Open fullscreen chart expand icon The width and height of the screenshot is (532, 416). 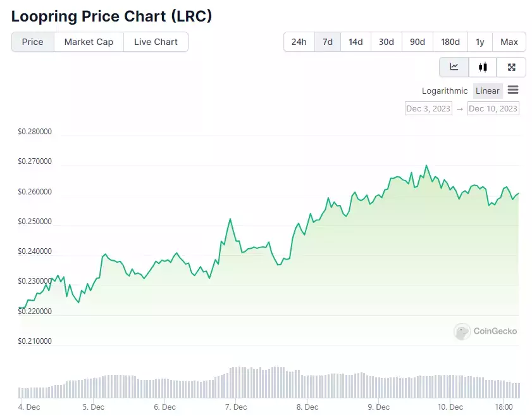coord(511,67)
